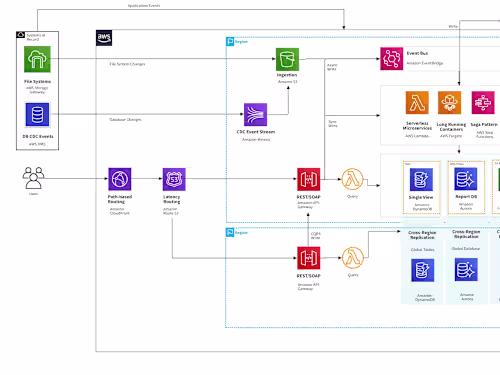500x375 pixels.
Task: Select the lower region REST/SOAP API Gateway icon
Action: click(x=309, y=258)
